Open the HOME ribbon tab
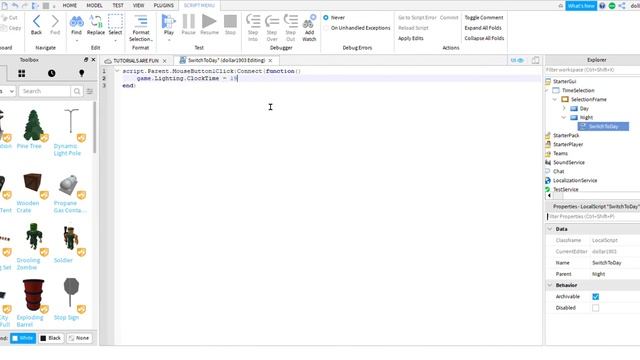Image resolution: width=640 pixels, height=360 pixels. [69, 5]
